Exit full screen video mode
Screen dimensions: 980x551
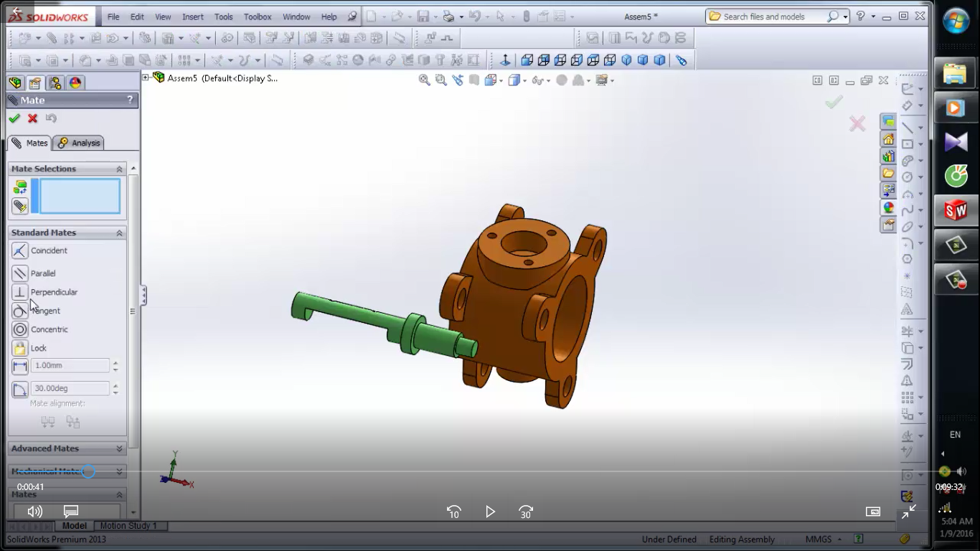coord(909,512)
